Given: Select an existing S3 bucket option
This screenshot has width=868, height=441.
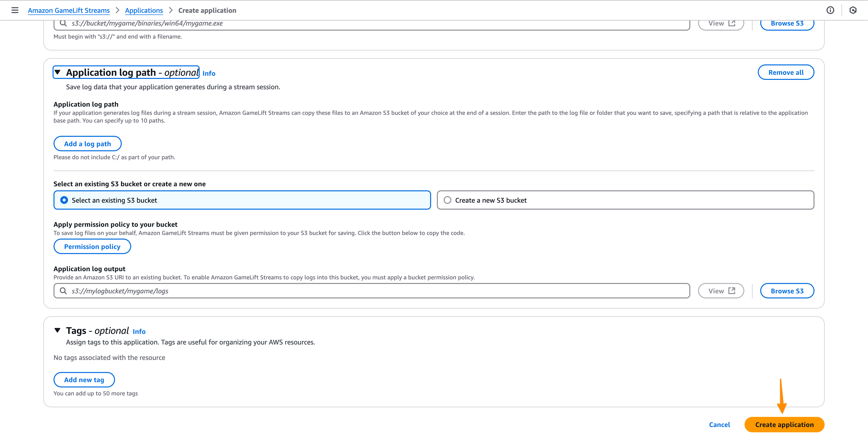Looking at the screenshot, I should [x=64, y=200].
